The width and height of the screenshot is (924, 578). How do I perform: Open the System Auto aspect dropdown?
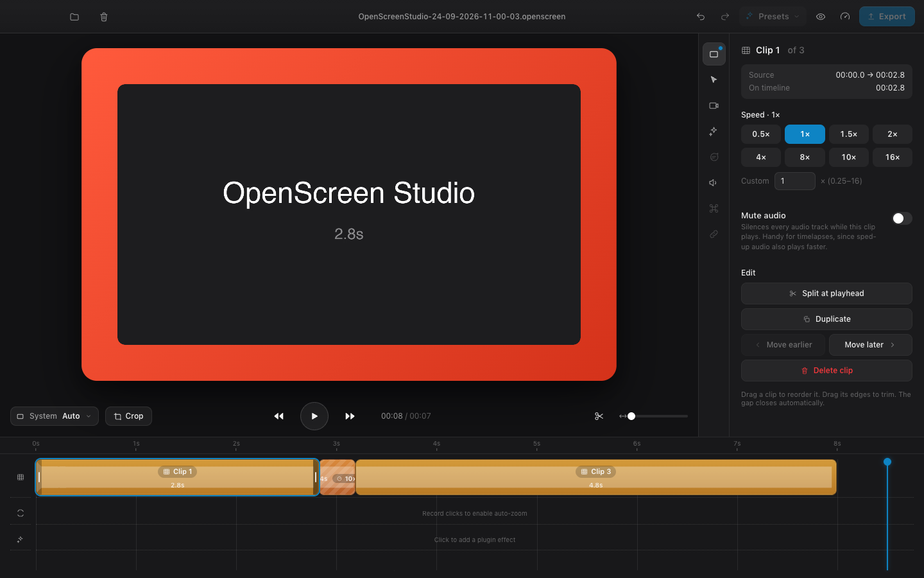[55, 416]
